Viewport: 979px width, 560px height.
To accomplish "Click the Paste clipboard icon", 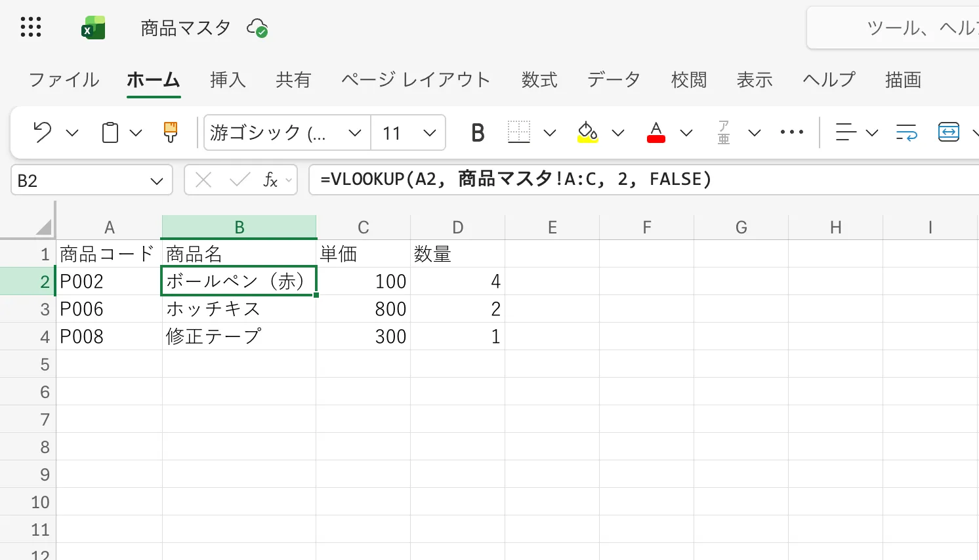I will click(x=110, y=132).
